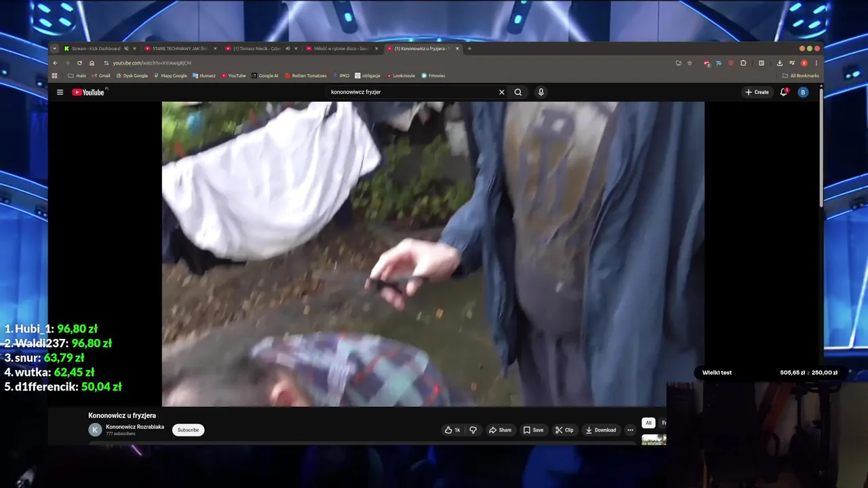Image resolution: width=868 pixels, height=488 pixels.
Task: Close the Kononowicz u fryzjera tab
Action: click(x=457, y=49)
